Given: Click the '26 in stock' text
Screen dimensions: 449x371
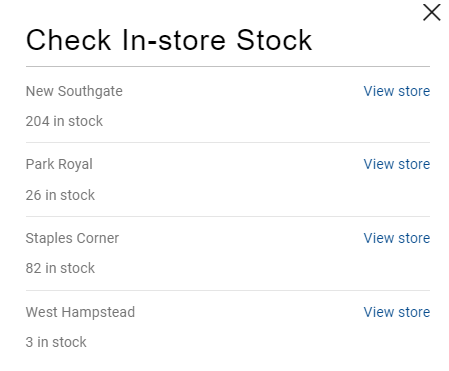Looking at the screenshot, I should (60, 195).
